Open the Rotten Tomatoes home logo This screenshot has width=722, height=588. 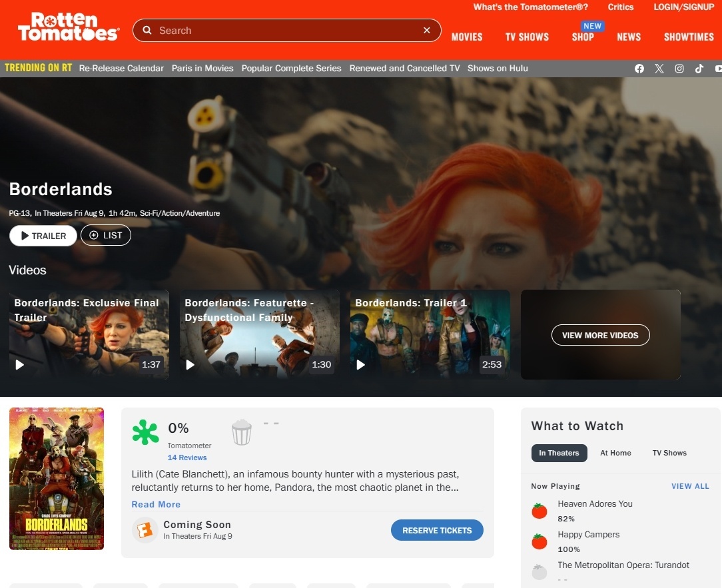tap(69, 27)
